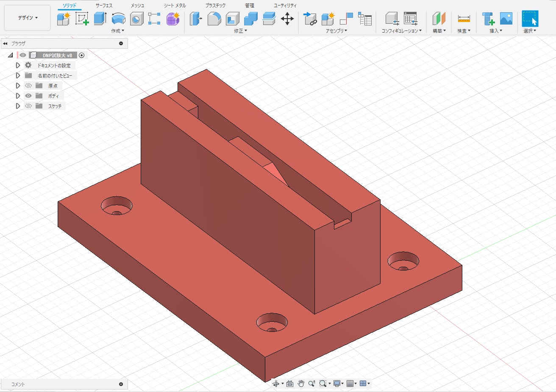Image resolution: width=556 pixels, height=392 pixels.
Task: Open the Configuration table icon
Action: point(411,19)
